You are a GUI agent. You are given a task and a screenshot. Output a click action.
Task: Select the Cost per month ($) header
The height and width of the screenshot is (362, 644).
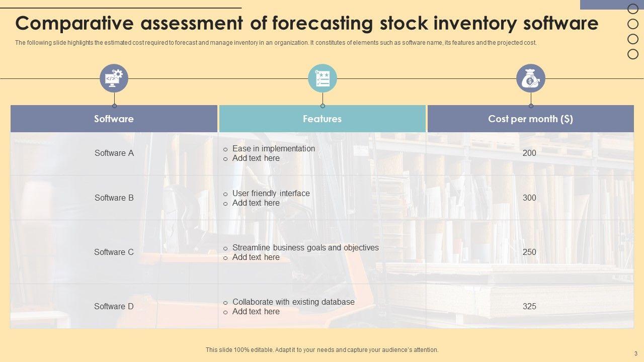coord(530,119)
